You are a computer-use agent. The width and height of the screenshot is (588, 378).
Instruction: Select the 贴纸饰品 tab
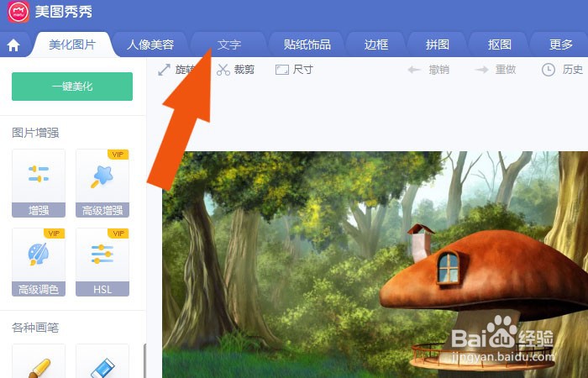click(307, 45)
